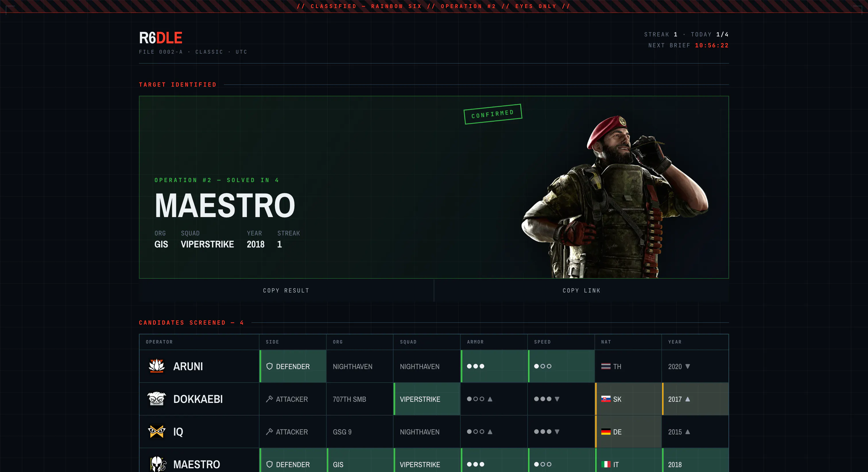Image resolution: width=868 pixels, height=472 pixels.
Task: Click the hammer icon in Dokkaebi's Attacker cell
Action: 269,399
